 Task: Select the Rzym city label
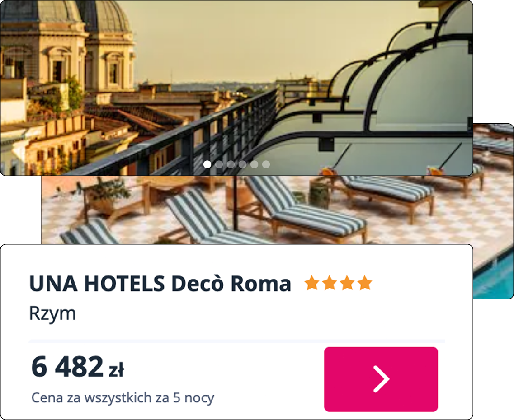(52, 313)
